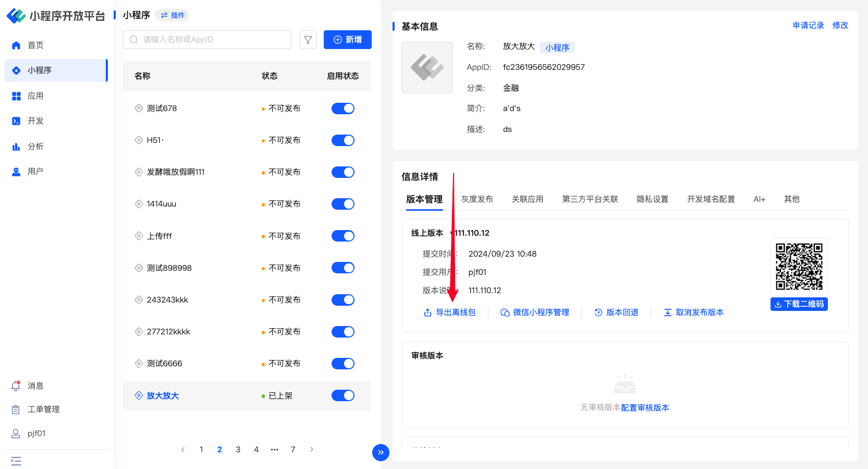This screenshot has width=868, height=469.
Task: Click the 新增 button
Action: coord(347,40)
